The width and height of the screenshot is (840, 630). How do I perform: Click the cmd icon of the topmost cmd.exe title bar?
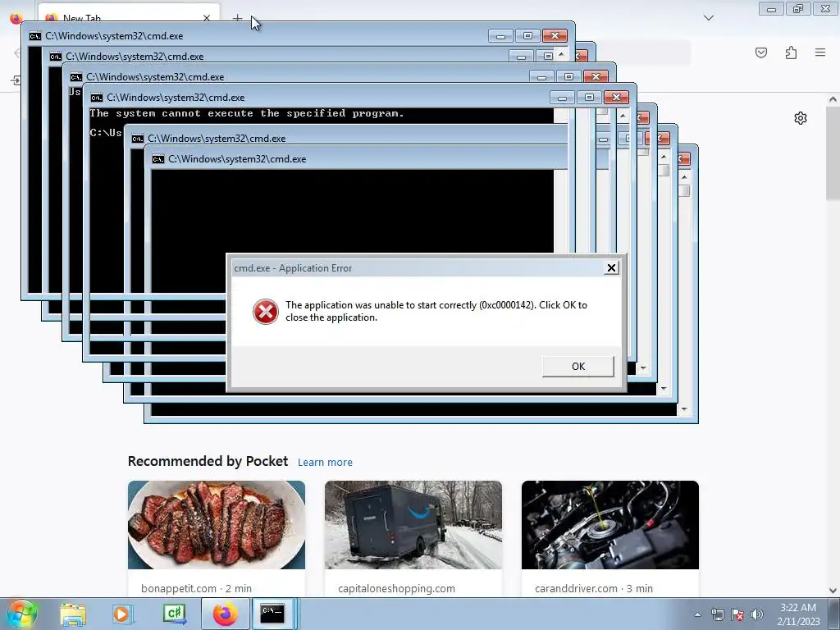(35, 36)
